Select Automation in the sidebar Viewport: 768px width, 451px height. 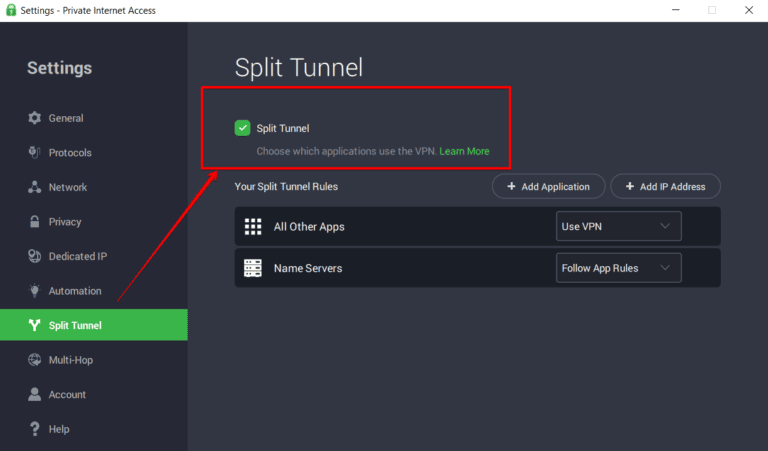[94, 290]
